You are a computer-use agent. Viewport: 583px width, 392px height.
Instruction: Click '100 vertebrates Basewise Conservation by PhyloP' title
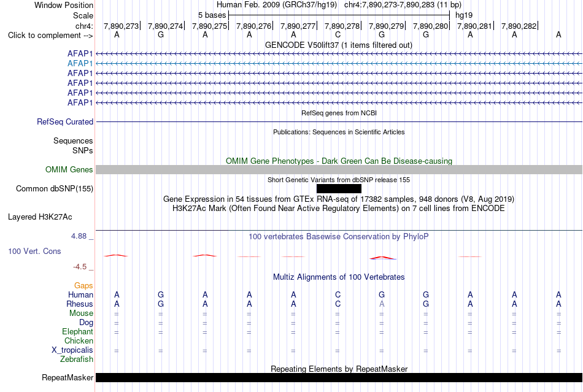339,237
